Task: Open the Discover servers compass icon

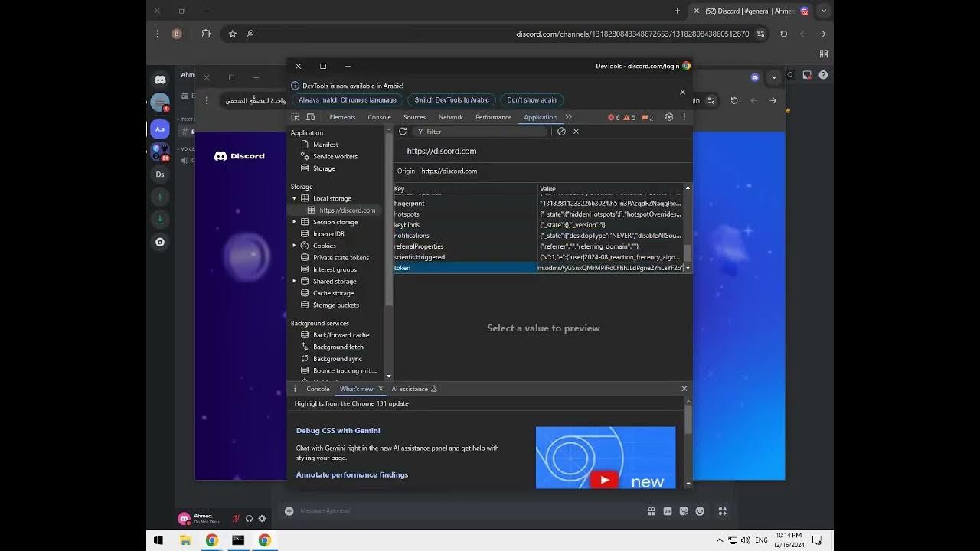Action: (160, 242)
